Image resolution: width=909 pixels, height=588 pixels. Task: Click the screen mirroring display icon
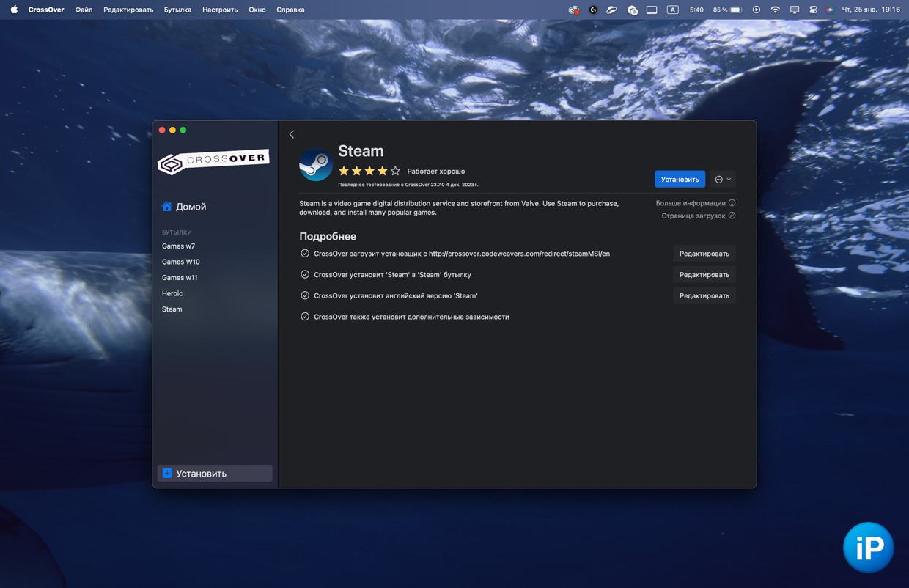795,10
